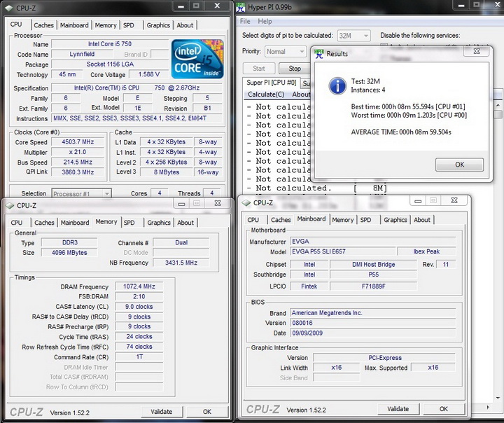Click the Name field Intel Core i5 750
The height and width of the screenshot is (423, 504).
110,43
